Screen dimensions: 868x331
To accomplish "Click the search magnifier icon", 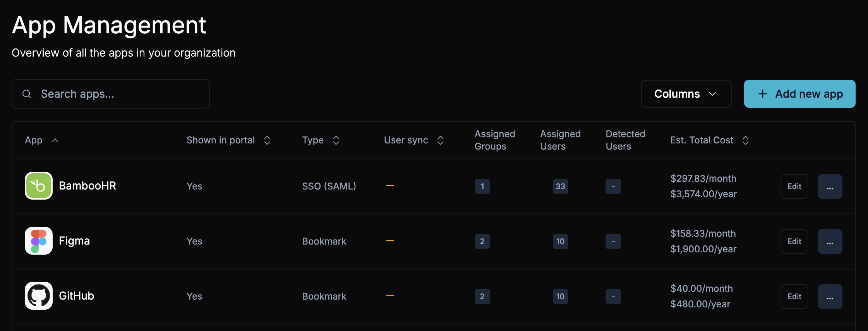I will (x=27, y=94).
